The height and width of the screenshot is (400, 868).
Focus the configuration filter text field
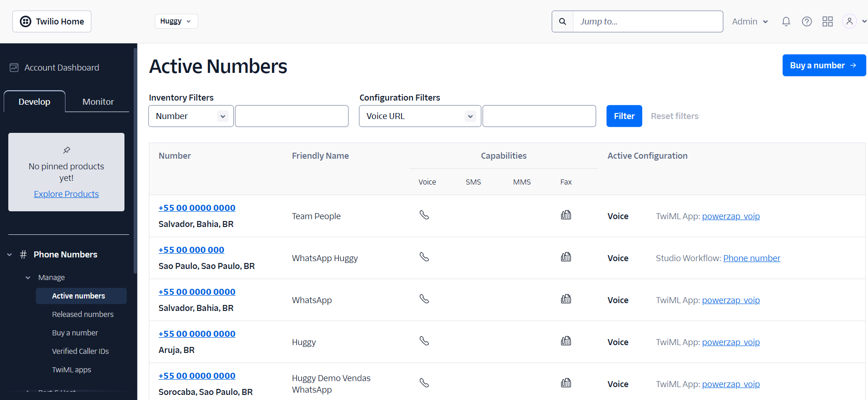pos(539,116)
